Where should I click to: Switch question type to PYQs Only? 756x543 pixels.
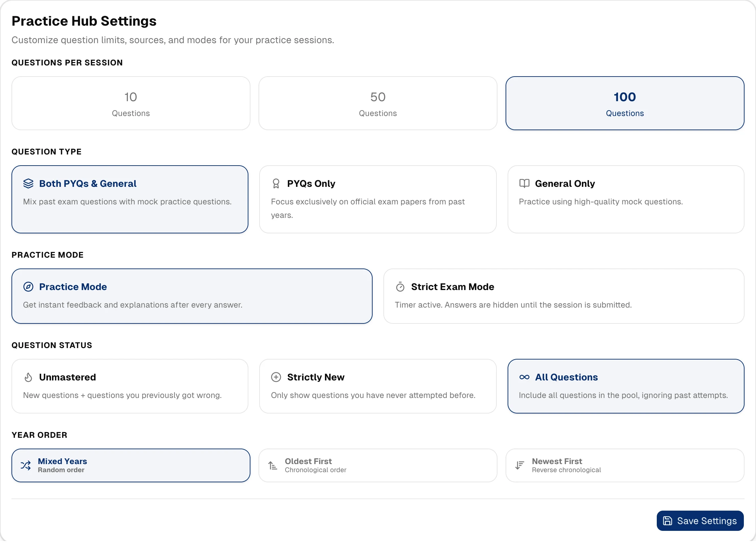pos(378,199)
